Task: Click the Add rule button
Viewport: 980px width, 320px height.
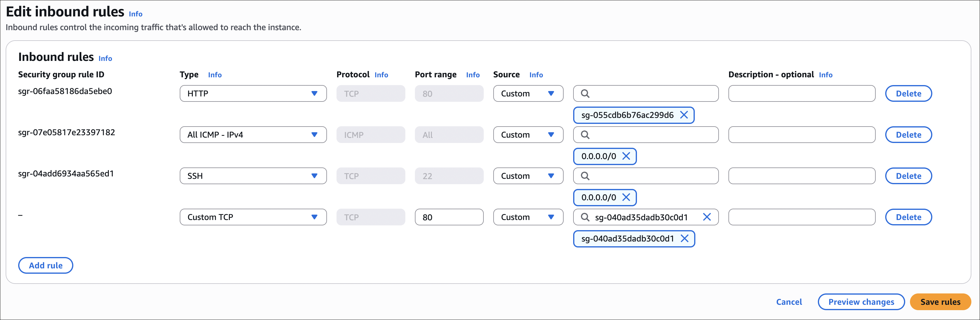Action: point(46,266)
